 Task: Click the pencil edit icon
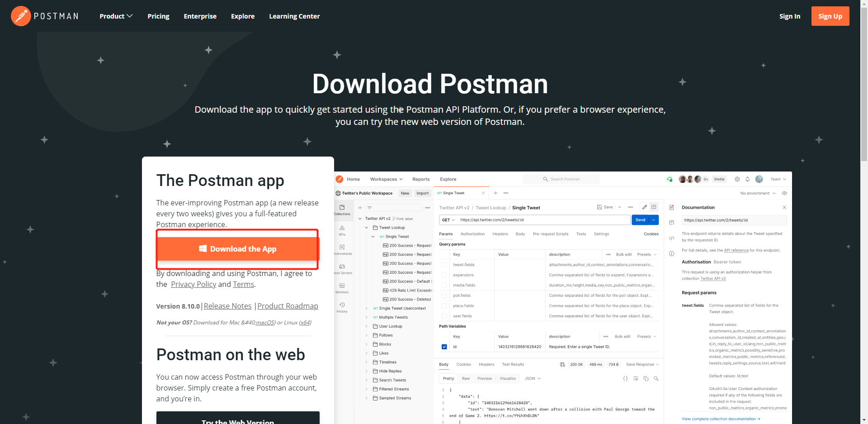coord(645,207)
